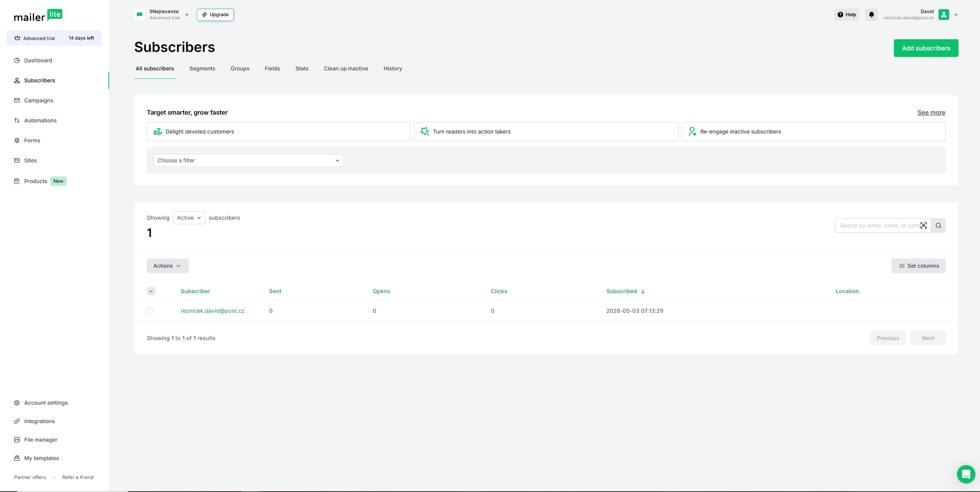Click the Forms sidebar icon

pyautogui.click(x=17, y=140)
